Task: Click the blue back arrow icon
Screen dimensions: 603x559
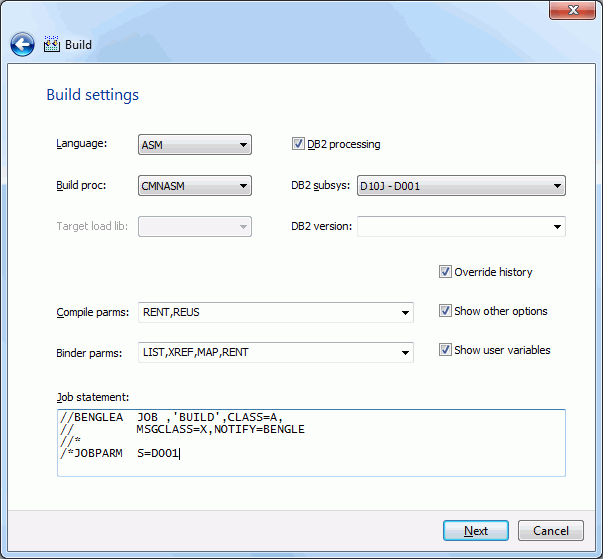Action: tap(22, 45)
